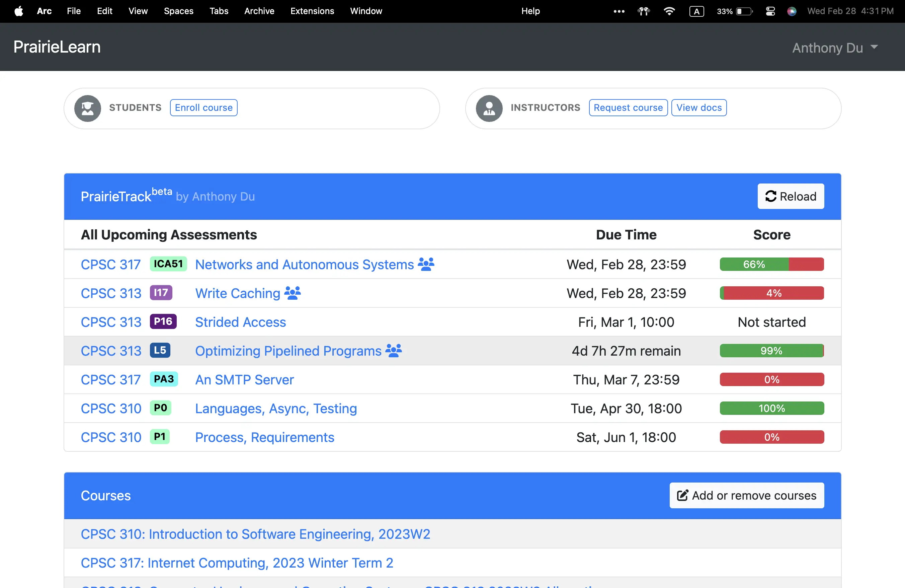The width and height of the screenshot is (905, 588).
Task: Click the Reload icon in PrairieTrack header
Action: pos(771,196)
